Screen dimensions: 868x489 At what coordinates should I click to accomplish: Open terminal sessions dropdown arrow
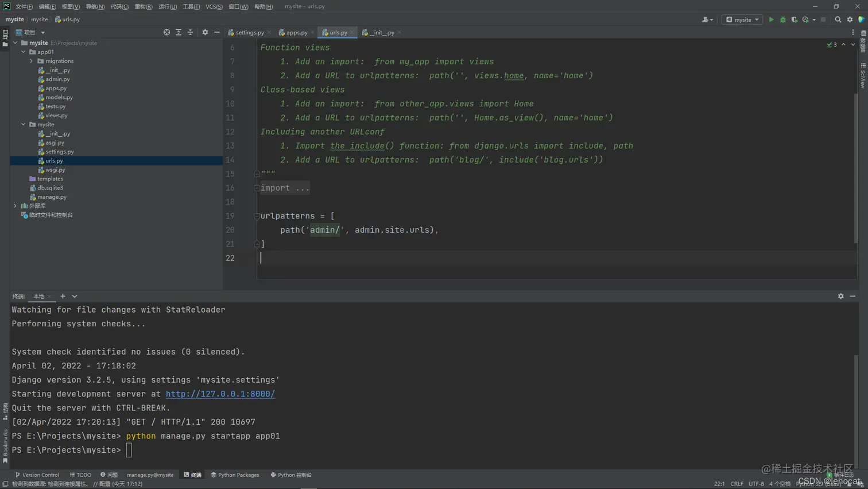pos(75,296)
